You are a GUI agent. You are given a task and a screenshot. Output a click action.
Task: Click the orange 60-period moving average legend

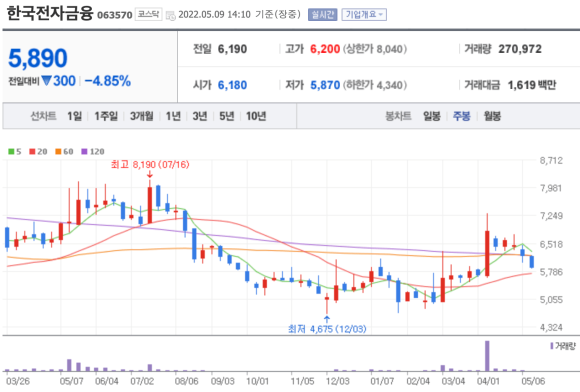coord(64,151)
